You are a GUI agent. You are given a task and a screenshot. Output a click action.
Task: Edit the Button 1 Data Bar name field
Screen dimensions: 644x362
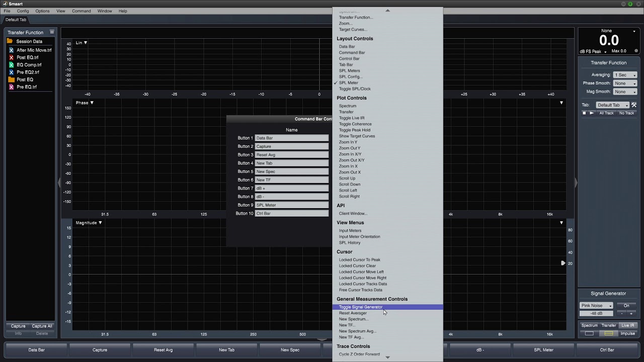(292, 138)
